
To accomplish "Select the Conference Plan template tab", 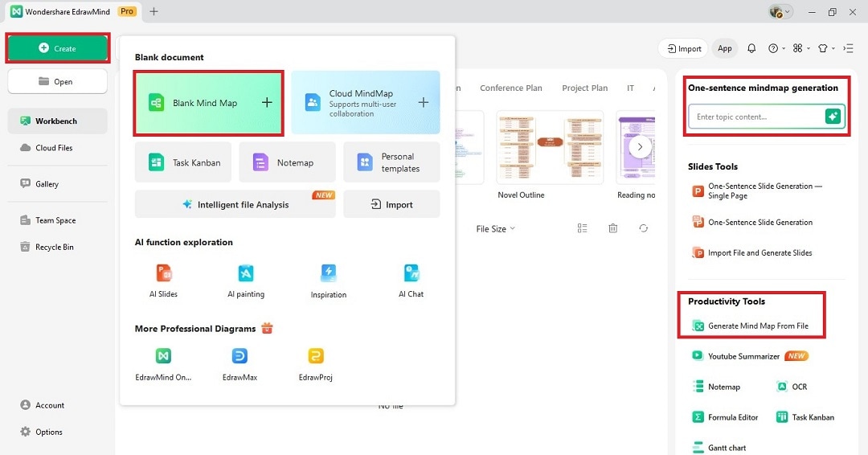I will 511,88.
